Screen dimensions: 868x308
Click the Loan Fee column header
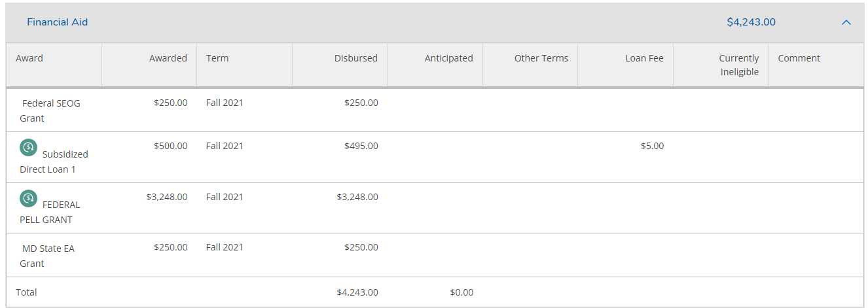(644, 58)
